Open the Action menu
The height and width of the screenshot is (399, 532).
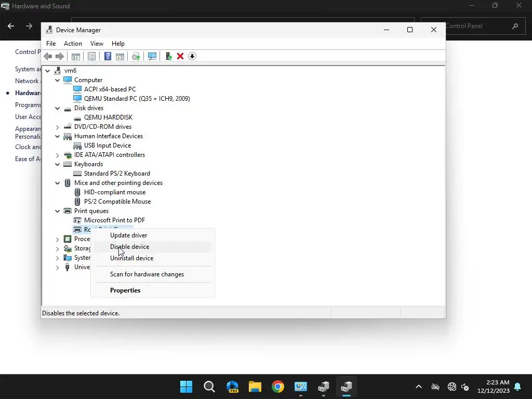73,44
